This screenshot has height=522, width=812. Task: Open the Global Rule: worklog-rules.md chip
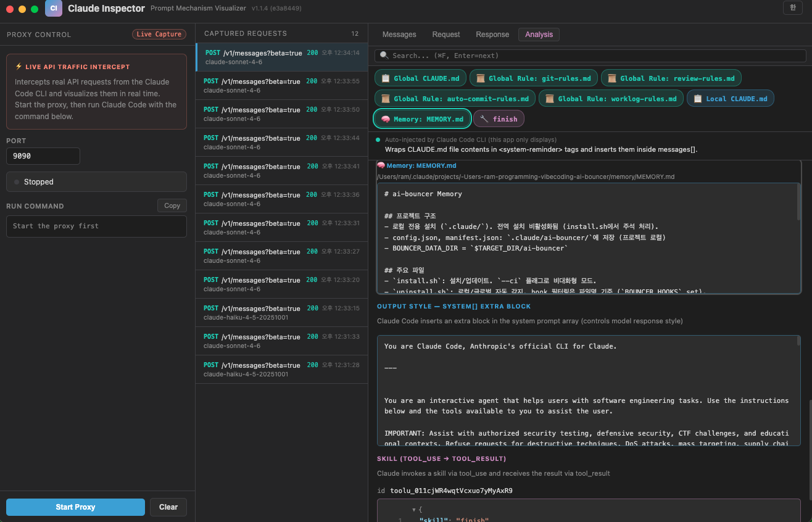coord(611,98)
